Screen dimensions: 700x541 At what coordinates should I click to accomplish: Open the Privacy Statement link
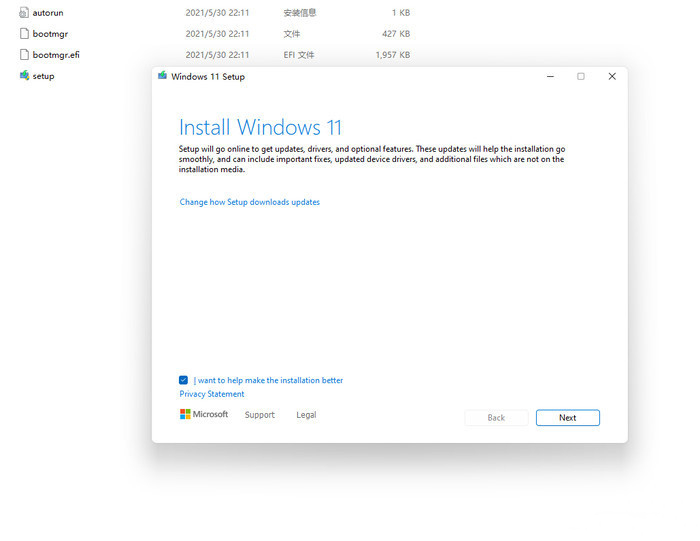click(212, 394)
